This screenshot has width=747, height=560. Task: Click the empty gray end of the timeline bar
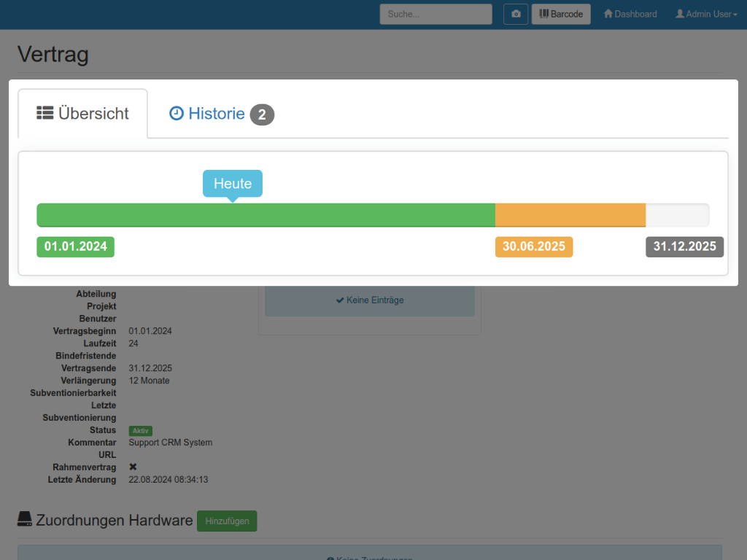pyautogui.click(x=677, y=215)
